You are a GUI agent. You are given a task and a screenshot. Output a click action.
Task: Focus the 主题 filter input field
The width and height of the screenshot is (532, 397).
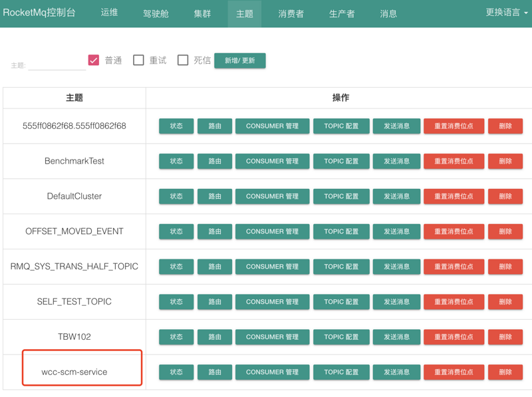57,64
